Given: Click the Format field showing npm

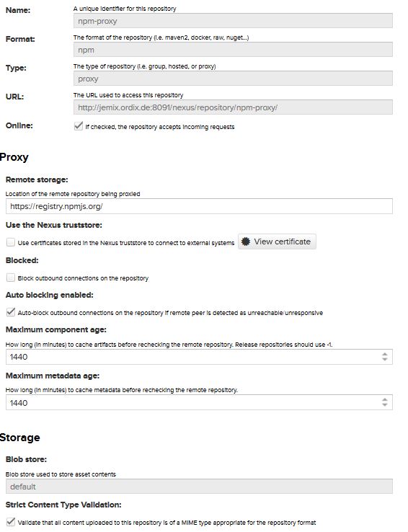Looking at the screenshot, I should pyautogui.click(x=233, y=50).
